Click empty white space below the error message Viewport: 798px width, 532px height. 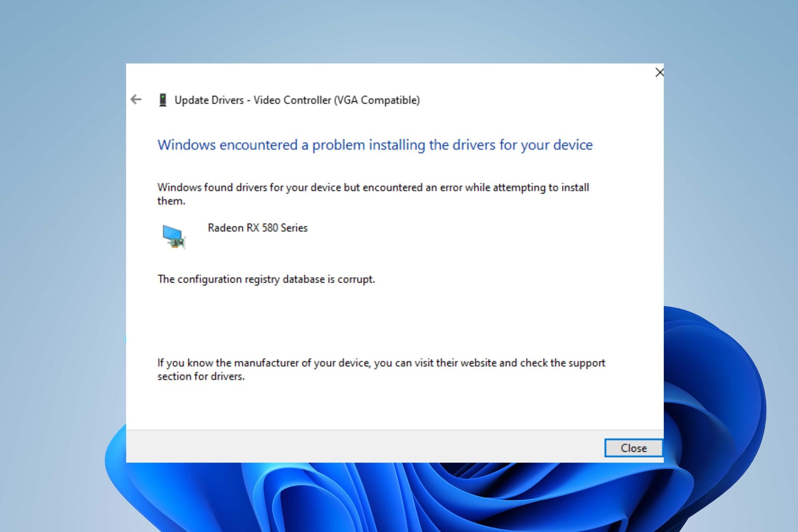(x=374, y=320)
